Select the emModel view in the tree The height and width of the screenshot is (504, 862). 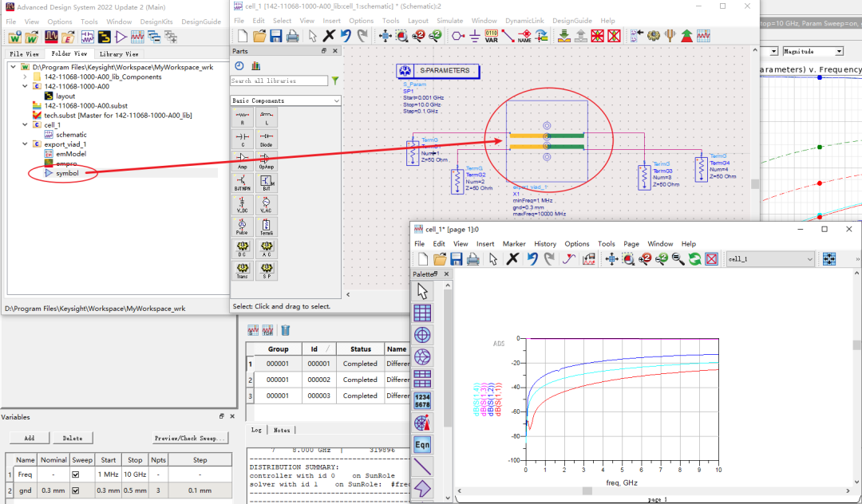pyautogui.click(x=71, y=154)
